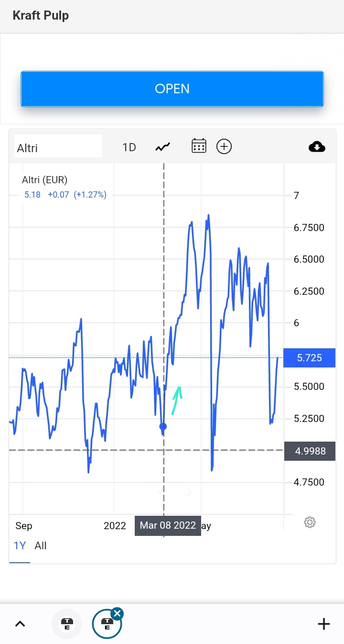The image size is (344, 644).
Task: Open chart settings gear icon
Action: tap(310, 522)
